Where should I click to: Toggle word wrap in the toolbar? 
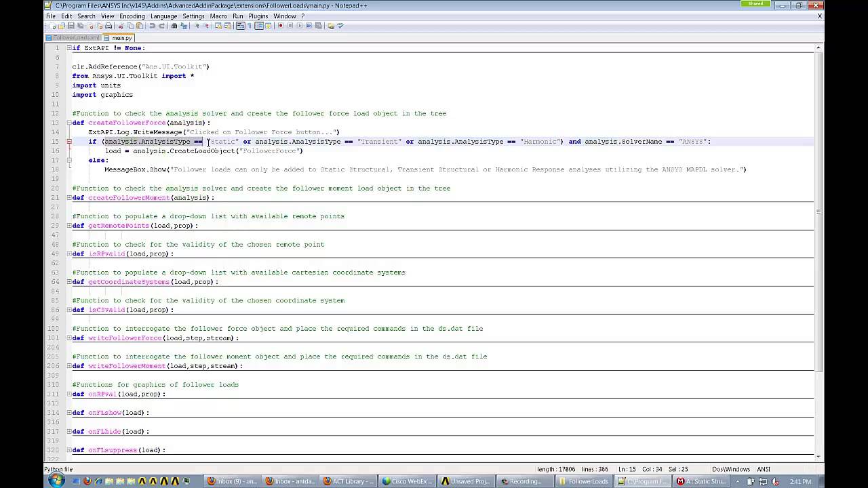(x=240, y=26)
